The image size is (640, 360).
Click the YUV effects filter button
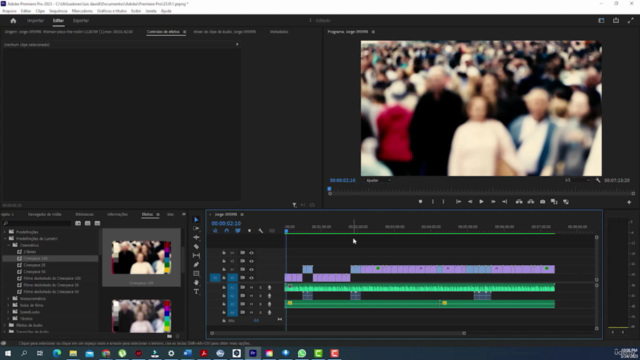pos(97,223)
